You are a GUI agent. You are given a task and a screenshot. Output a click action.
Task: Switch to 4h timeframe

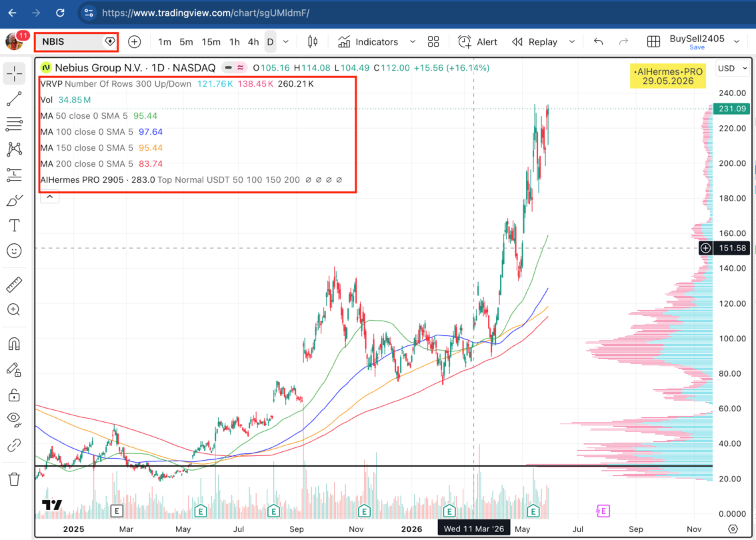[253, 42]
